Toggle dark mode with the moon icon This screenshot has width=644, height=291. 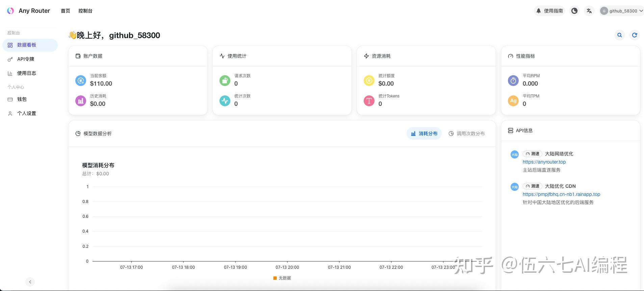click(x=574, y=11)
